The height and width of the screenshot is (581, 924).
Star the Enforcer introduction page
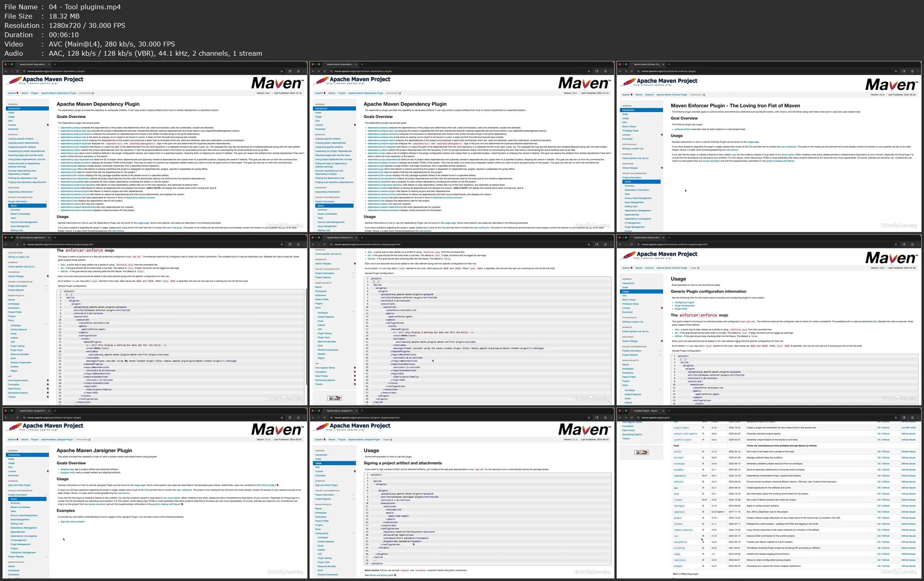click(x=896, y=71)
